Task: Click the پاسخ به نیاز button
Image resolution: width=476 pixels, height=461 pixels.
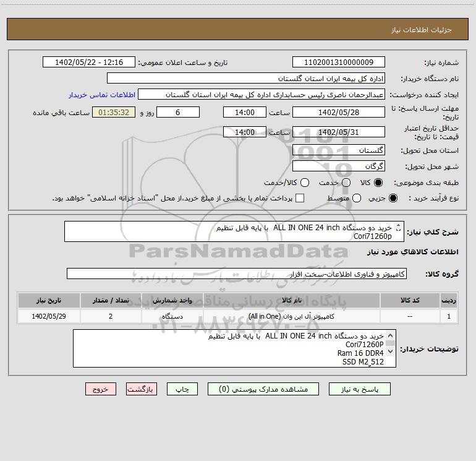Action: 359,389
